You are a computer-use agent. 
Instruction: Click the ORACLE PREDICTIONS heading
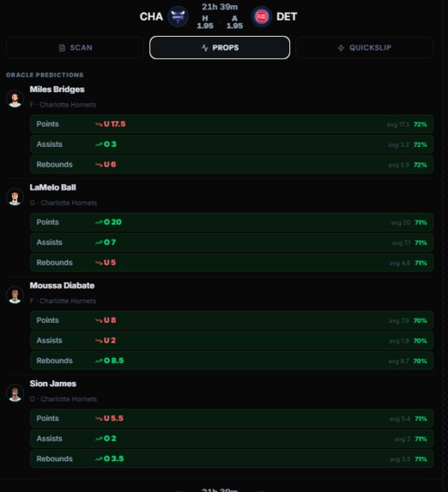pyautogui.click(x=45, y=75)
